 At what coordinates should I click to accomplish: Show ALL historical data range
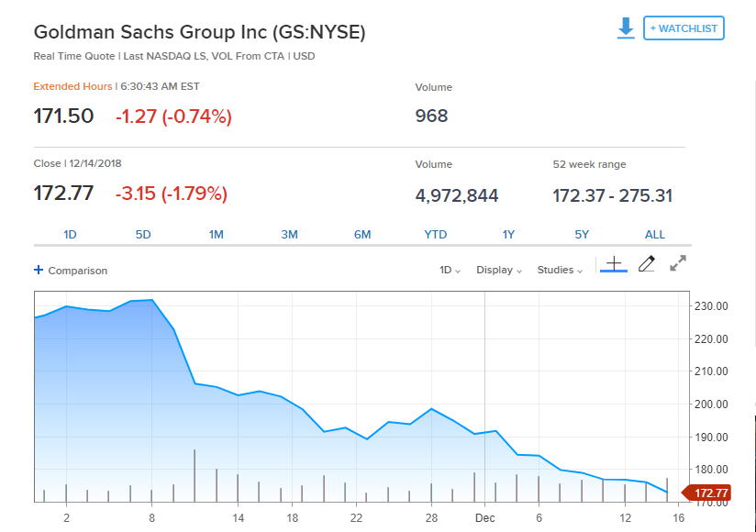655,235
